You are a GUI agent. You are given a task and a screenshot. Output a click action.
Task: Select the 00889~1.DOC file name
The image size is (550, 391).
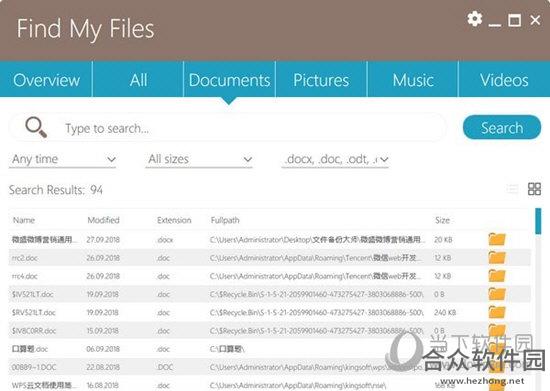(x=34, y=367)
